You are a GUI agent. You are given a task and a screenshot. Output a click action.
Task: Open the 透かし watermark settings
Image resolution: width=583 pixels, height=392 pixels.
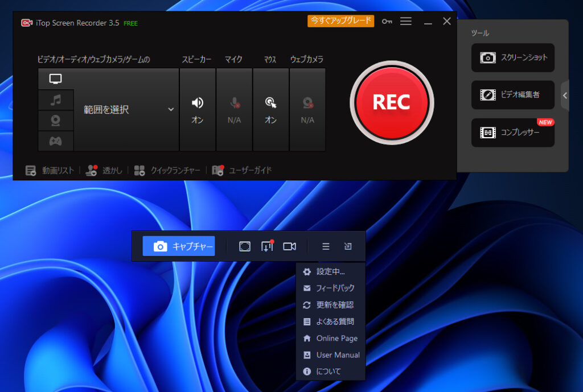coord(104,171)
